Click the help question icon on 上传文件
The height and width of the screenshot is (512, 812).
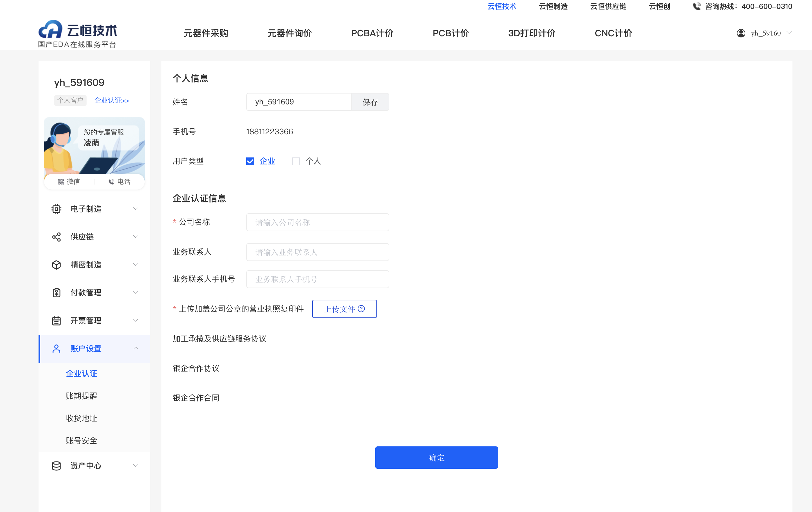361,309
